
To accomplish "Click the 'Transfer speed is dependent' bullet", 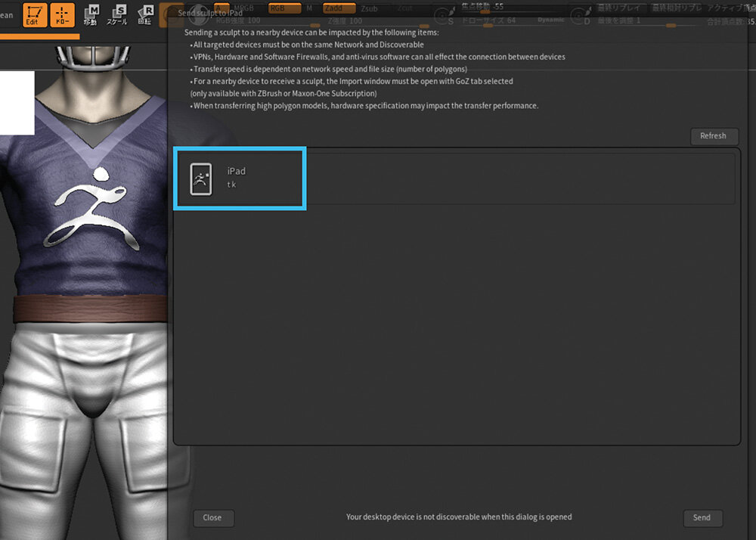I will (328, 69).
